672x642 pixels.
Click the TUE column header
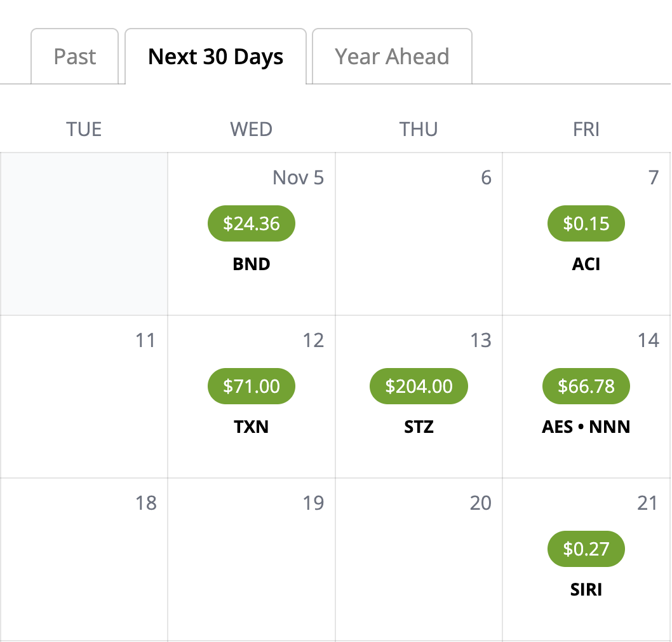(x=84, y=129)
